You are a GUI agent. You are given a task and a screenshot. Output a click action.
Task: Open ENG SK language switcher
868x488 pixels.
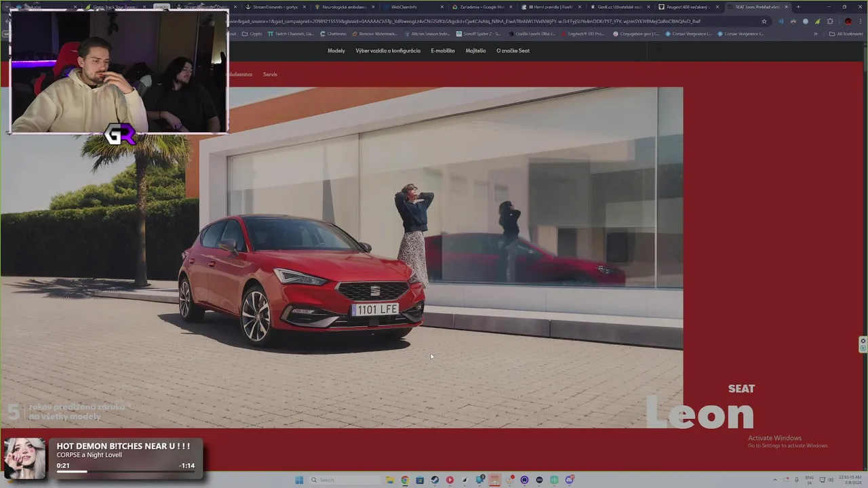(809, 480)
